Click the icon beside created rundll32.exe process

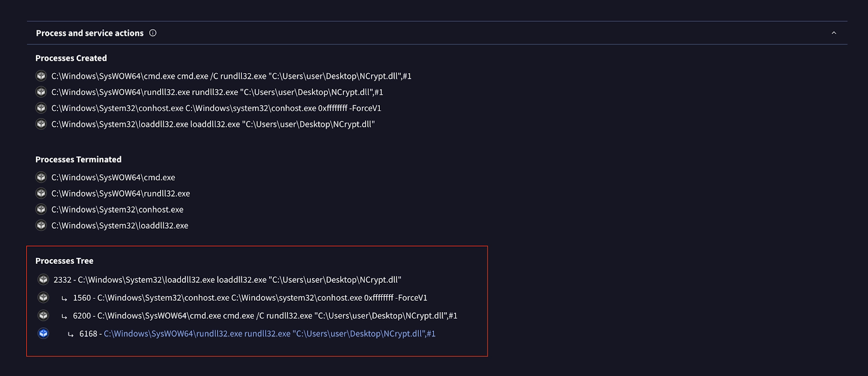tap(41, 92)
